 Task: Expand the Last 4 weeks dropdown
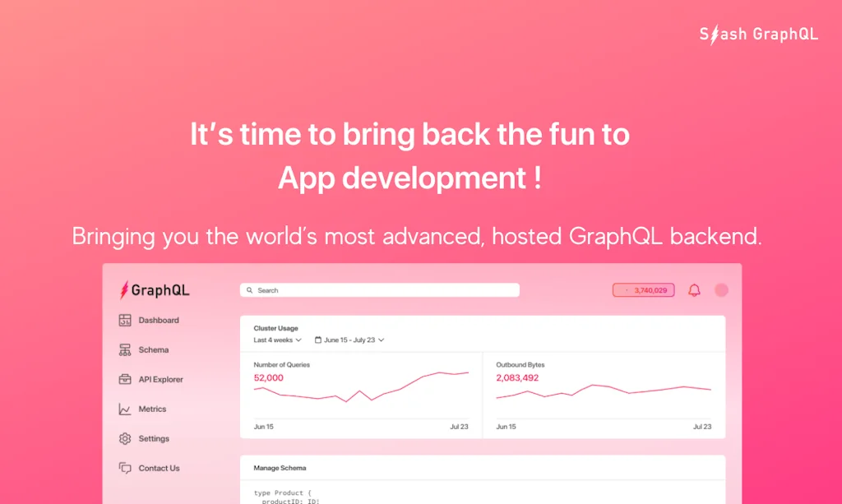coord(275,340)
